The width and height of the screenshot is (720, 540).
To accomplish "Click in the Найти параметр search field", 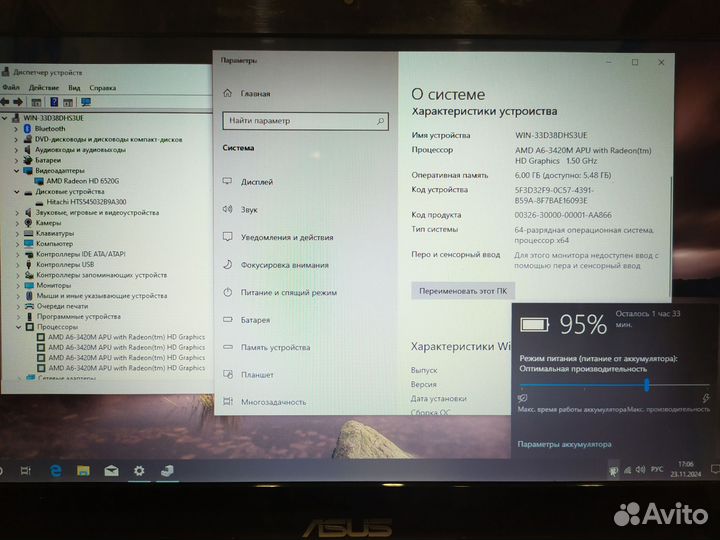I will tap(305, 121).
